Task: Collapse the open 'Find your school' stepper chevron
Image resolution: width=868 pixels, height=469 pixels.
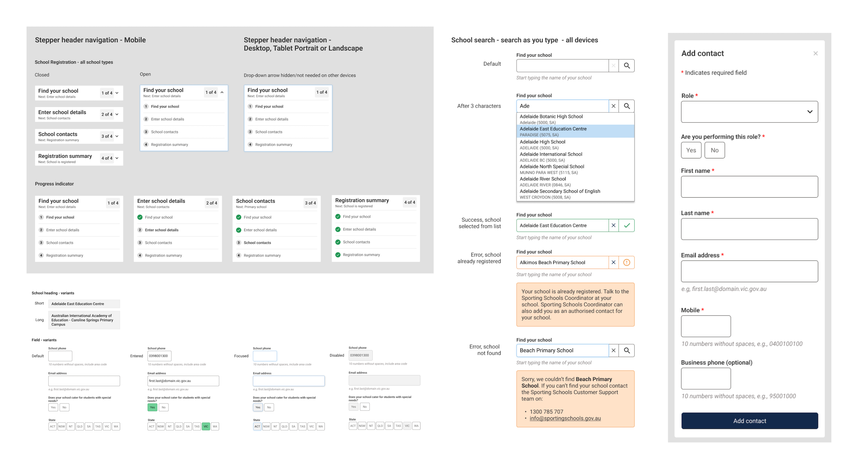Action: 222,92
